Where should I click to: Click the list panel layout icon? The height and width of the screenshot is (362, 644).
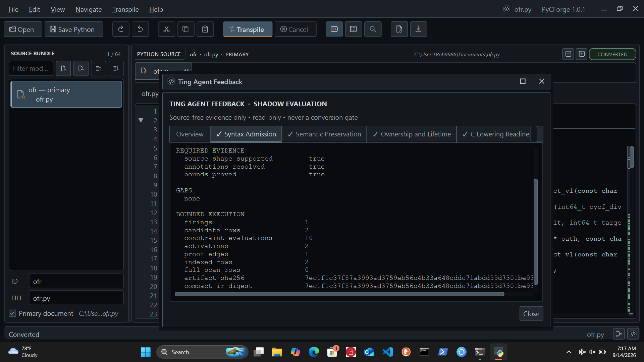(x=354, y=29)
